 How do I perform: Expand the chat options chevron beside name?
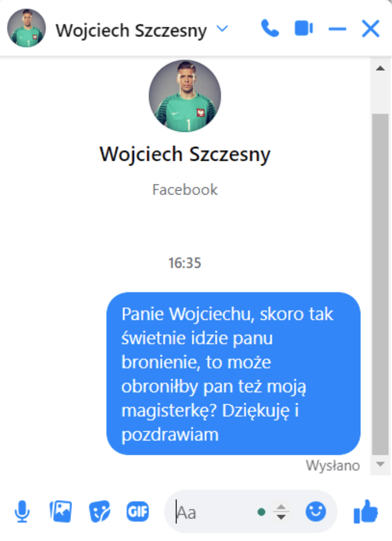[x=222, y=28]
